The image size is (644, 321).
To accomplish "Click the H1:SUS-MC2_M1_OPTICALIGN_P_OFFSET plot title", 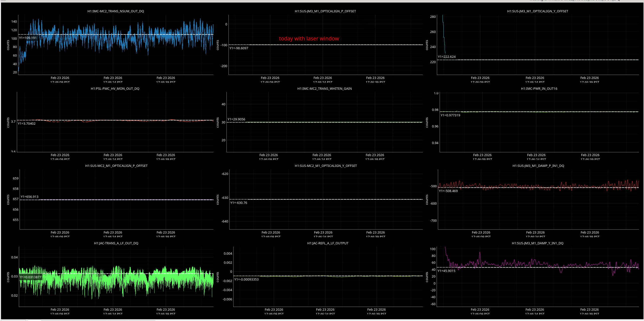I will coord(116,166).
